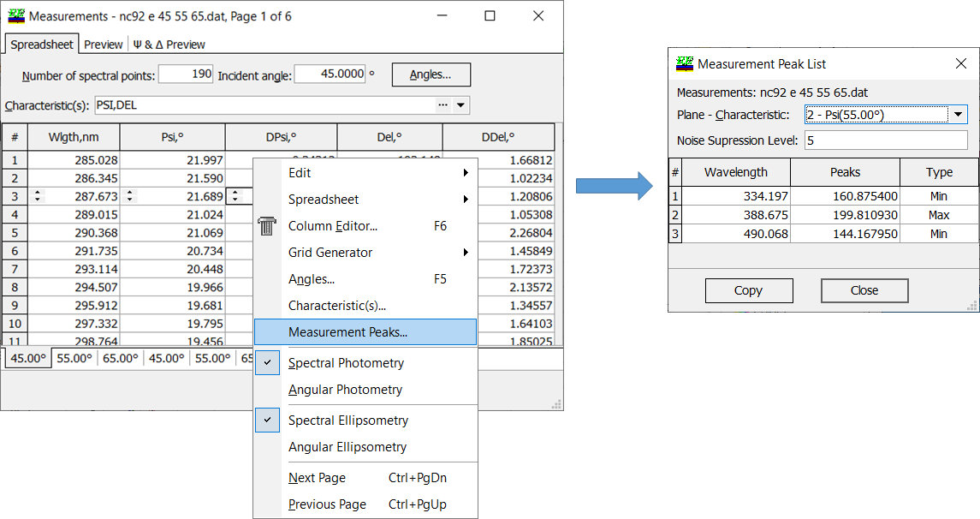
Task: Click the Wavelength column header in Peak List
Action: tap(736, 172)
